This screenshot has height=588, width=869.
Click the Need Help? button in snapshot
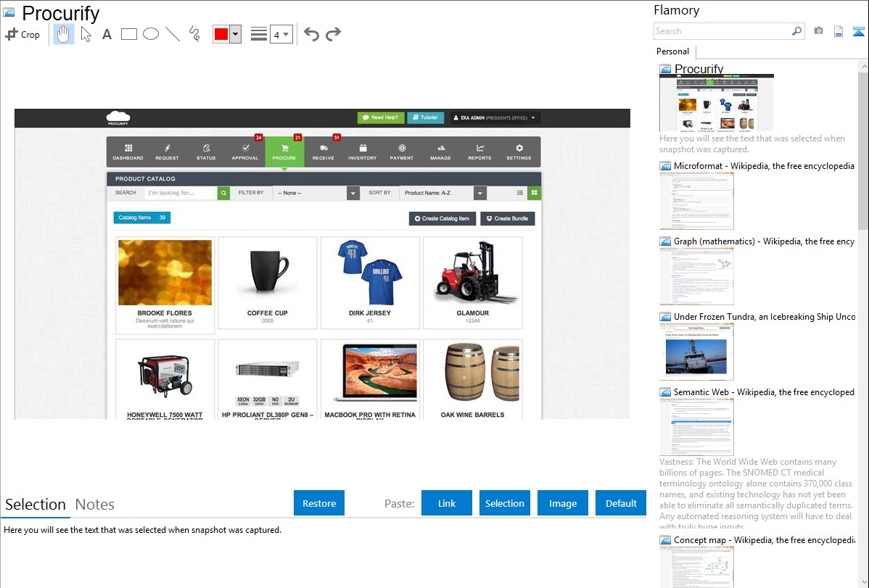coord(381,117)
